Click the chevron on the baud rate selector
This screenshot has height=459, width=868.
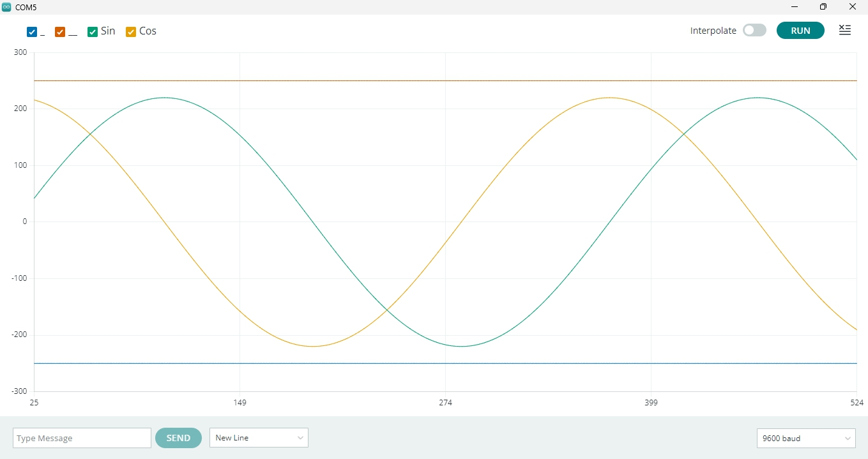tap(847, 439)
